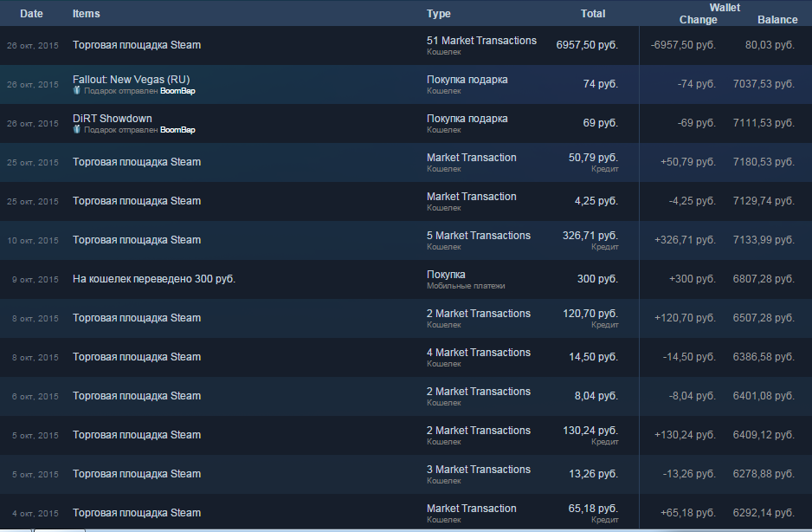Screen dimensions: 812x532
Task: Click the gift icon under Fallout: New Vegas
Action: (76, 91)
